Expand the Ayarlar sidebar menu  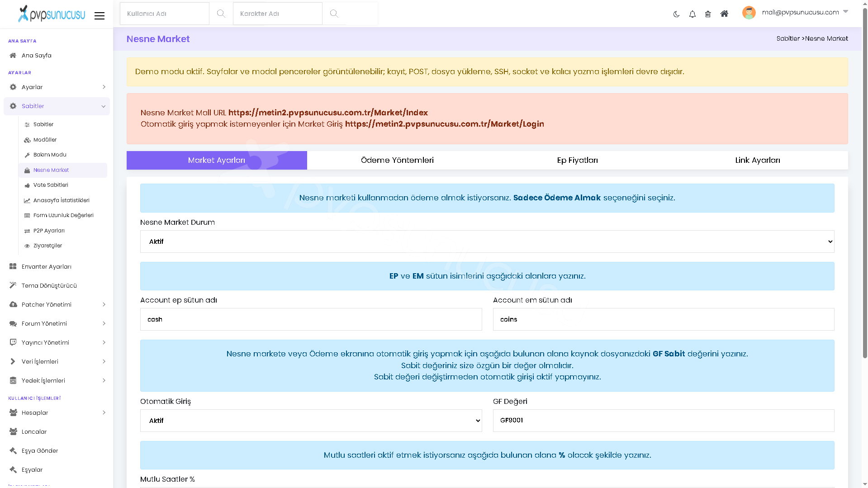click(57, 87)
